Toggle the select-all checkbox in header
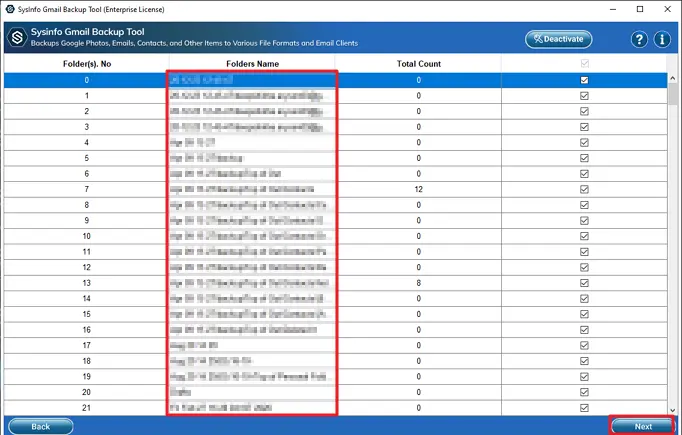Viewport: 682px width, 435px height. click(585, 64)
